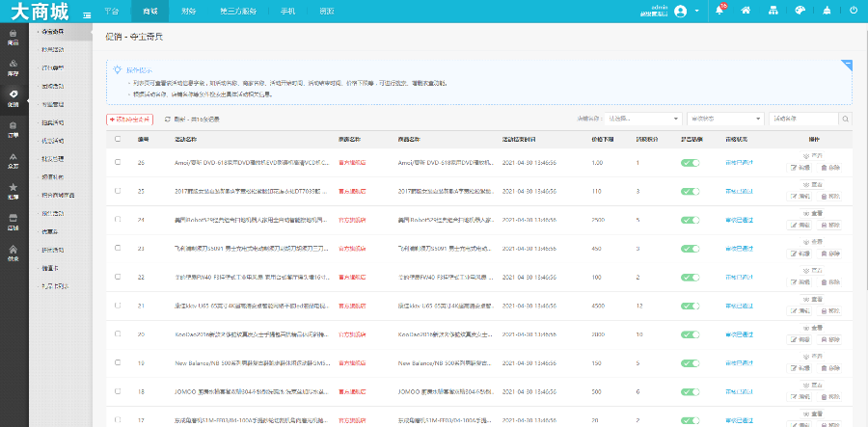Image resolution: width=868 pixels, height=427 pixels.
Task: Open 审核已通过 link in row 24
Action: tap(739, 220)
